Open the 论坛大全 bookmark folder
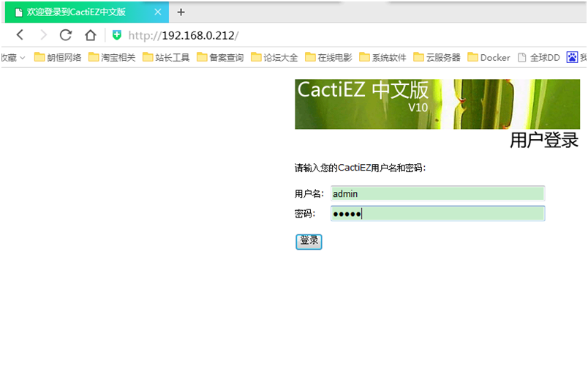The height and width of the screenshot is (372, 588). pos(274,57)
